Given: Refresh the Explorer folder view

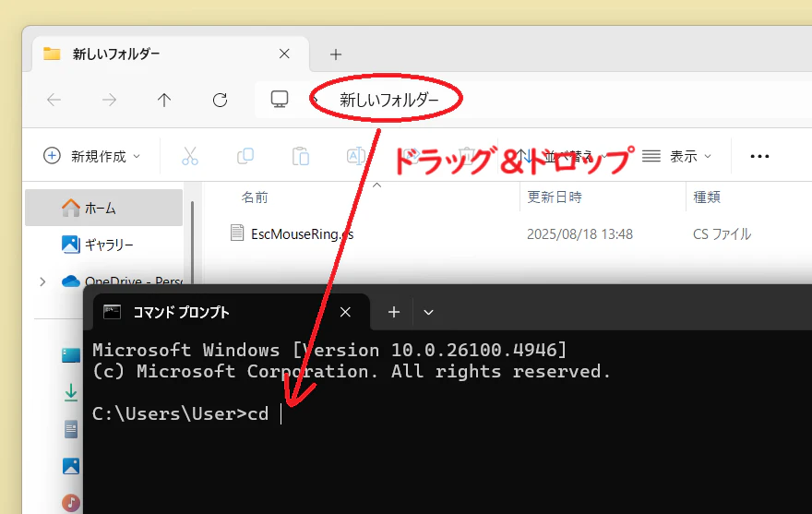Looking at the screenshot, I should tap(221, 100).
